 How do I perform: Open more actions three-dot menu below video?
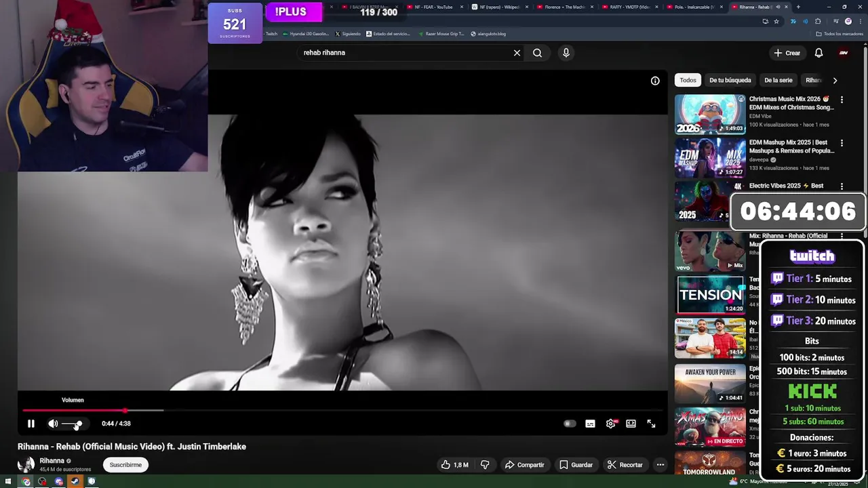pos(660,465)
